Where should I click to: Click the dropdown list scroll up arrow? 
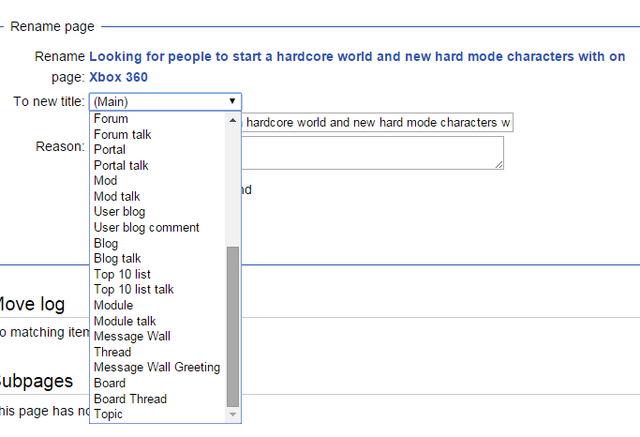tap(233, 120)
